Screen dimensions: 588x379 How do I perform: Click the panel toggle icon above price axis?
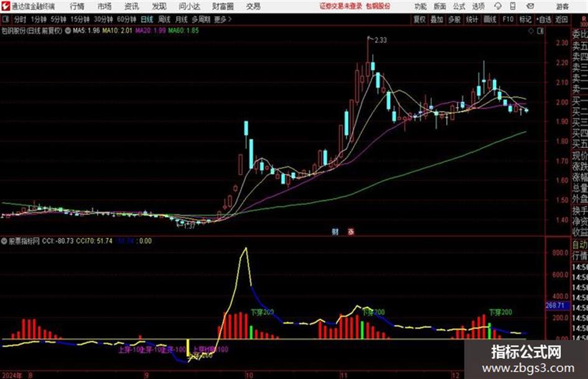(x=540, y=31)
